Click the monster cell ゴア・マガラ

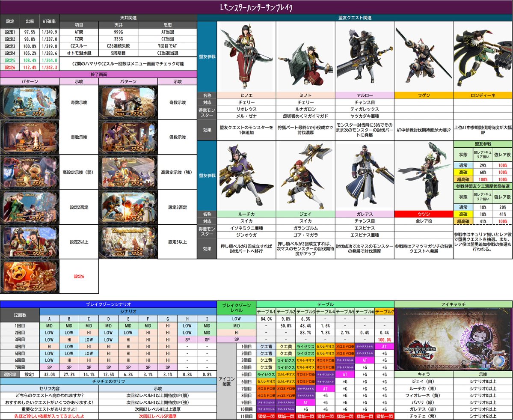click(x=305, y=235)
